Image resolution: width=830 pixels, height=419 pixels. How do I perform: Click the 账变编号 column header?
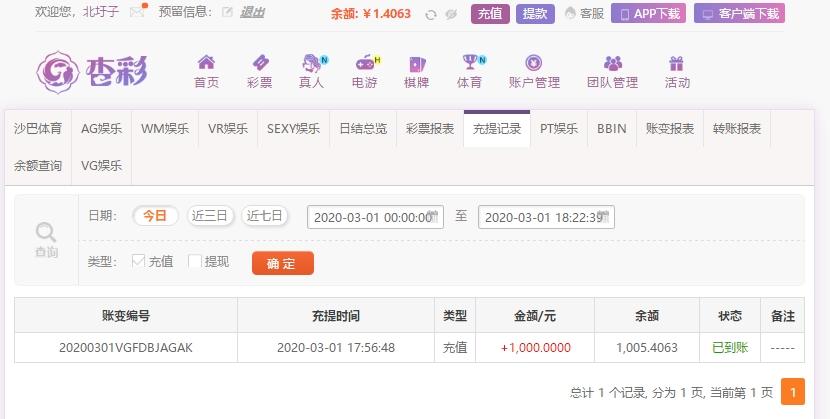pos(126,316)
